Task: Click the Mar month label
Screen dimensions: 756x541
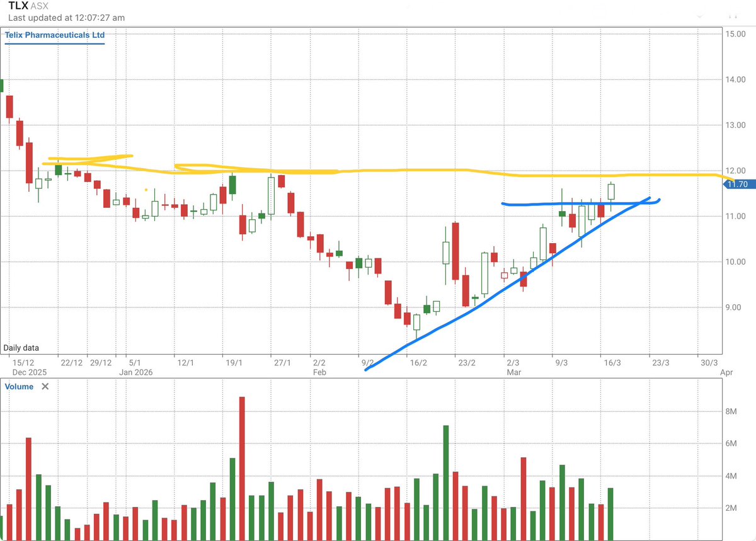Action: pos(513,372)
